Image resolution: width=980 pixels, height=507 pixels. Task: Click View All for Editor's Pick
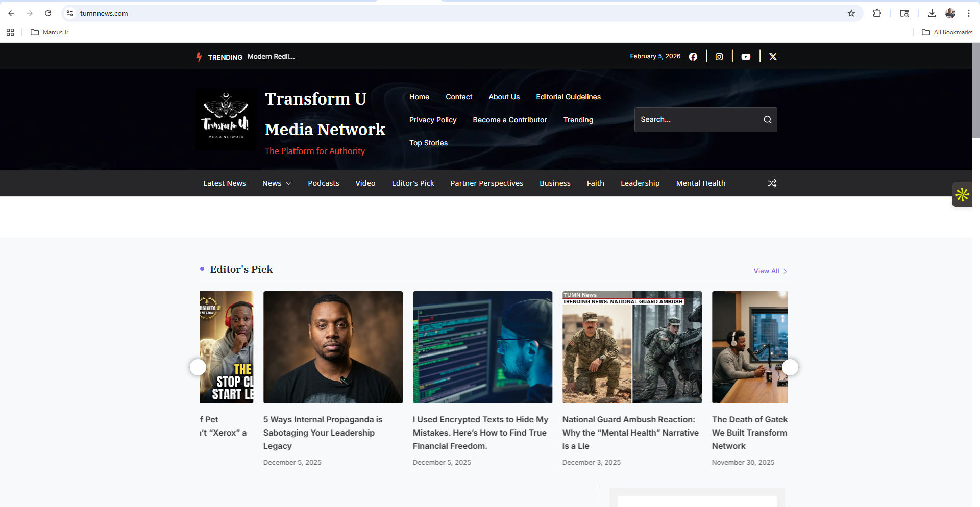click(770, 271)
